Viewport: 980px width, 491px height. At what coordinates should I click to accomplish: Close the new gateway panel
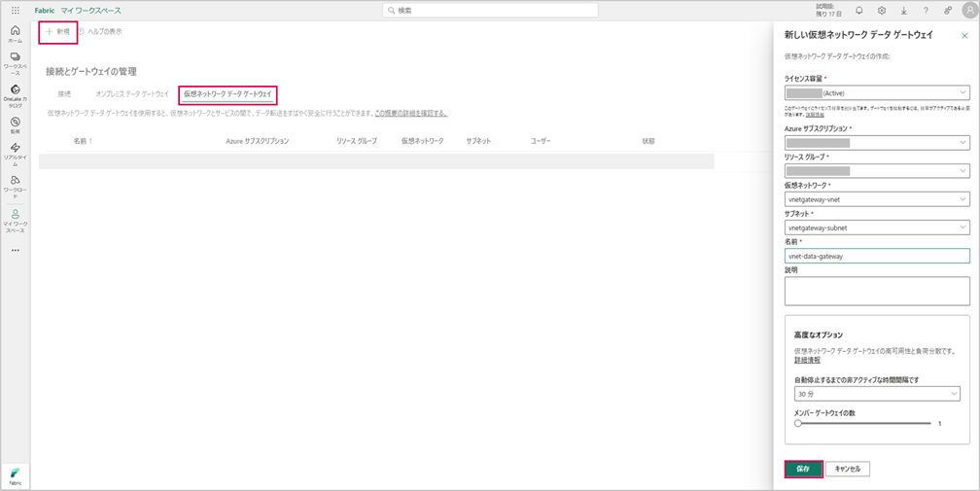click(x=964, y=36)
